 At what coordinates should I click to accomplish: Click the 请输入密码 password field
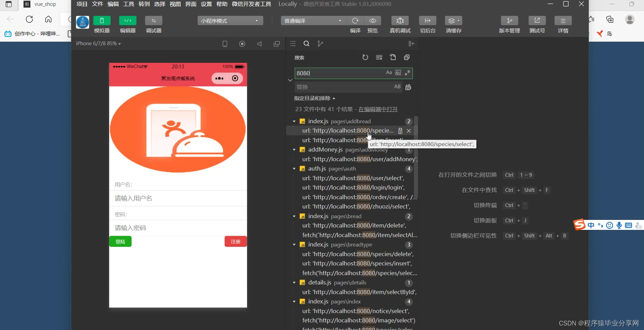click(178, 228)
